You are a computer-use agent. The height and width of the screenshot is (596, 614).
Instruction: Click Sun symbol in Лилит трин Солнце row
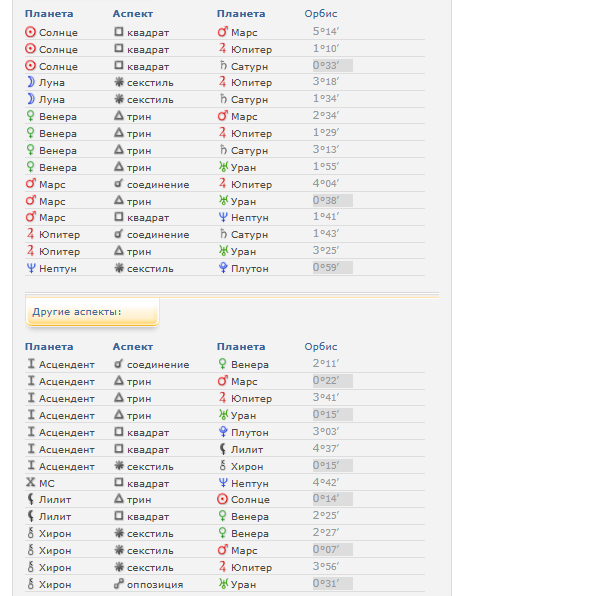222,499
